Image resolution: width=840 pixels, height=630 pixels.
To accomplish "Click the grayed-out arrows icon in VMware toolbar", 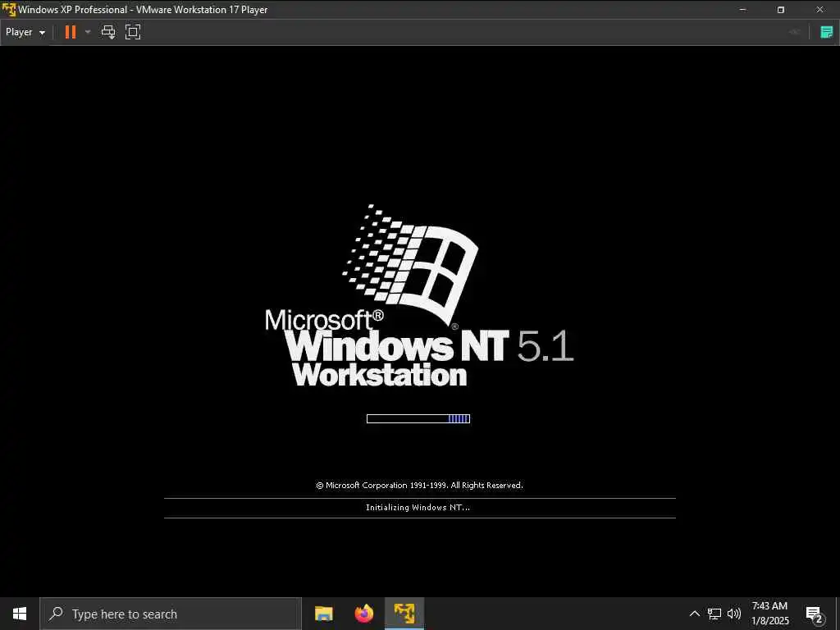I will [794, 32].
